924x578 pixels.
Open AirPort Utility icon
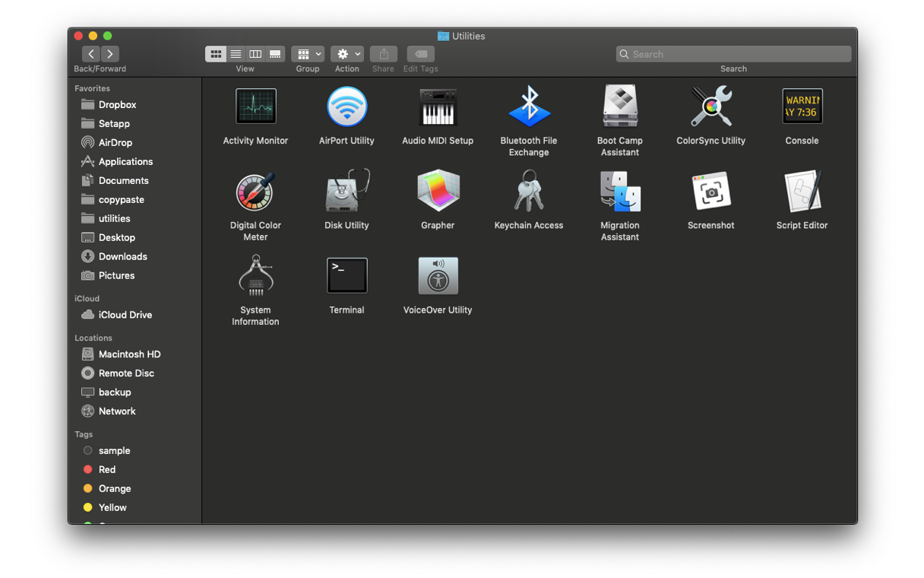coord(346,106)
